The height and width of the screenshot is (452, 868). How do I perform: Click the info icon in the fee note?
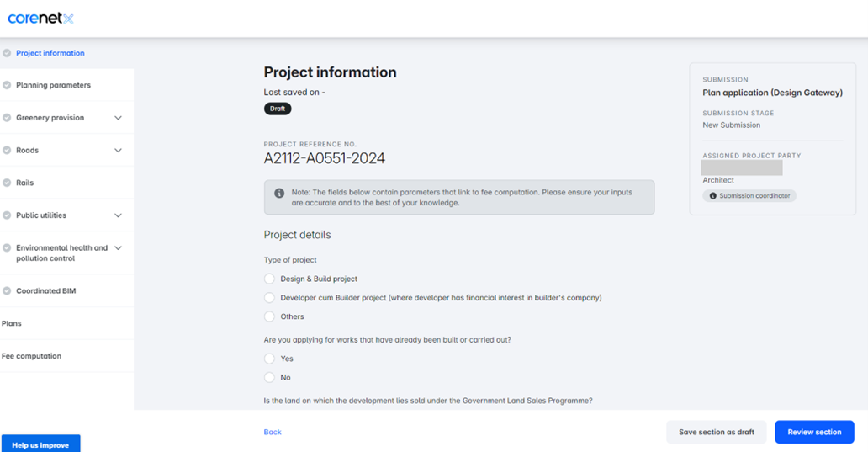coord(279,193)
